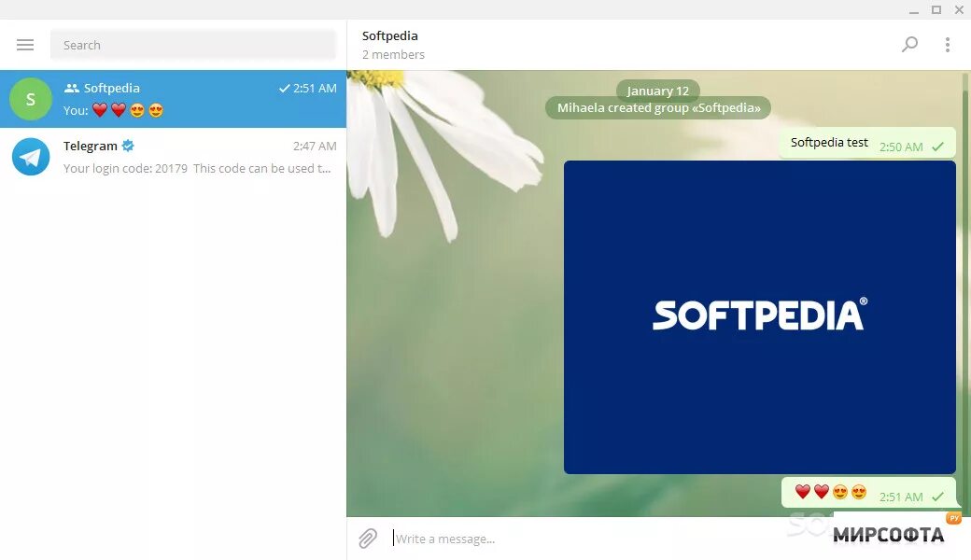Click the 2:50 AM message timestamp

click(901, 147)
